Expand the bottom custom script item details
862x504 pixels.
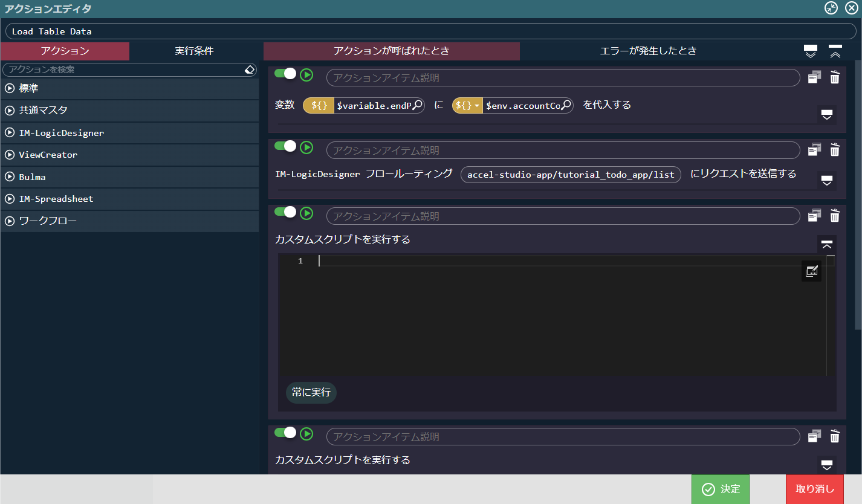(x=827, y=465)
